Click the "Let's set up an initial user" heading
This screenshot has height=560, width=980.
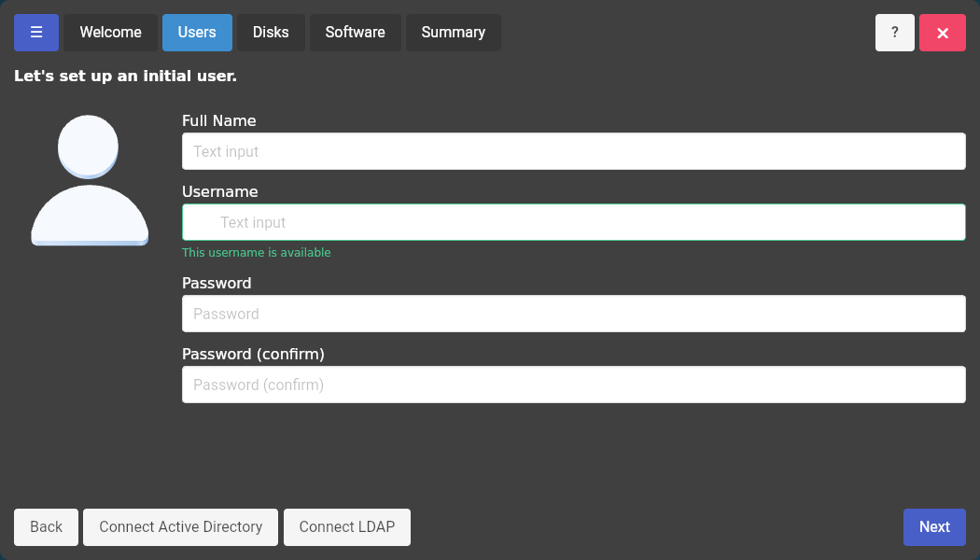click(125, 77)
